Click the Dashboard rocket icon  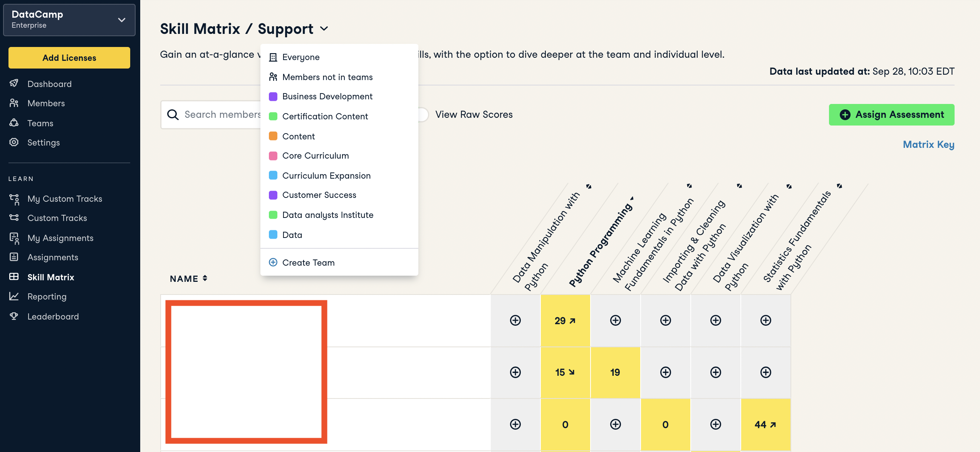[x=14, y=84]
